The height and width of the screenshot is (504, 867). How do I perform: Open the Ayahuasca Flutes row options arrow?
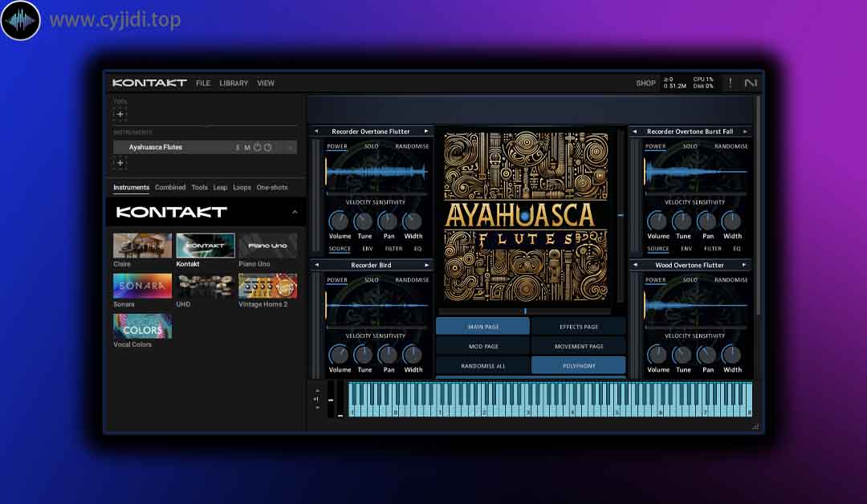pyautogui.click(x=290, y=148)
